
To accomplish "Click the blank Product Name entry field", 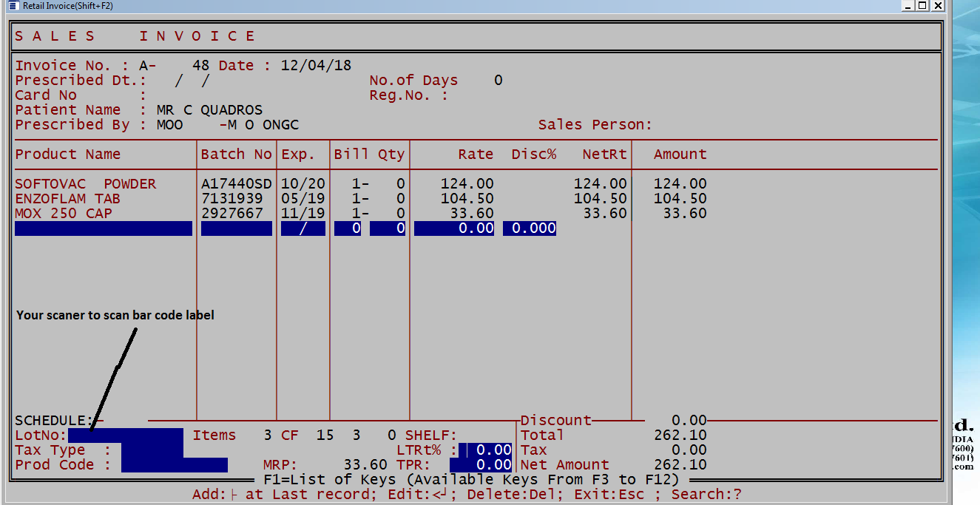I will tap(104, 228).
